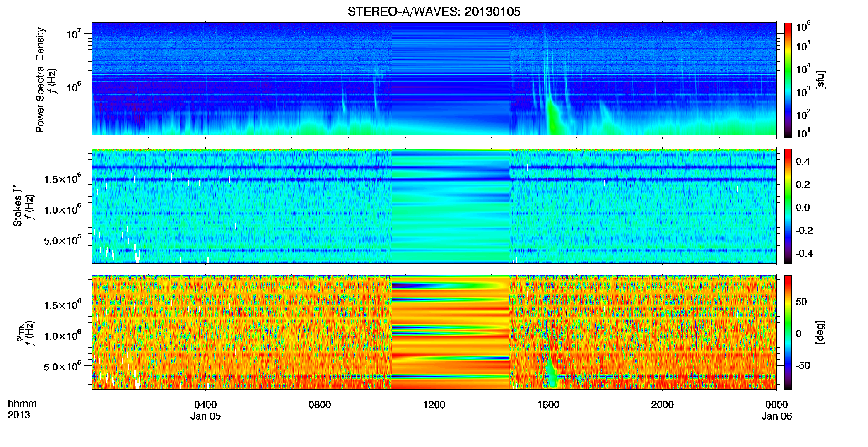Click the 'Jan 06' date label
This screenshot has width=868, height=447.
pos(776,416)
